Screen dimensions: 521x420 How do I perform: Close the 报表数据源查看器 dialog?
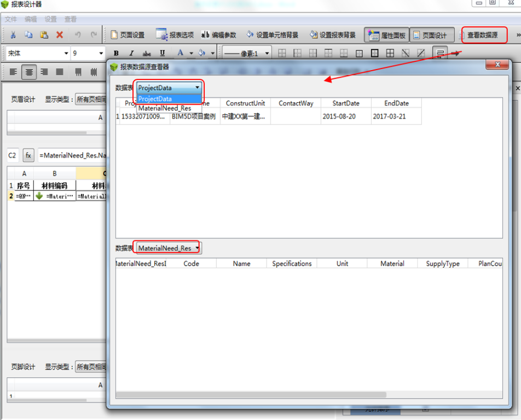[497, 65]
